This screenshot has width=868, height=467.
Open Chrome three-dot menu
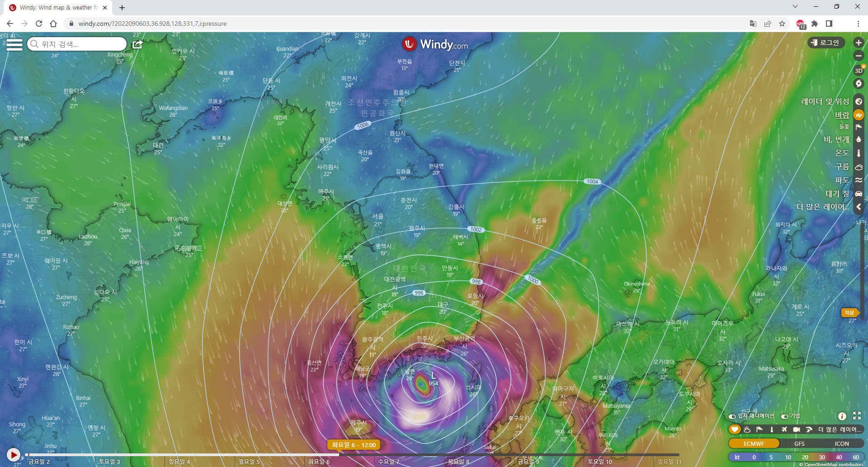pos(858,24)
